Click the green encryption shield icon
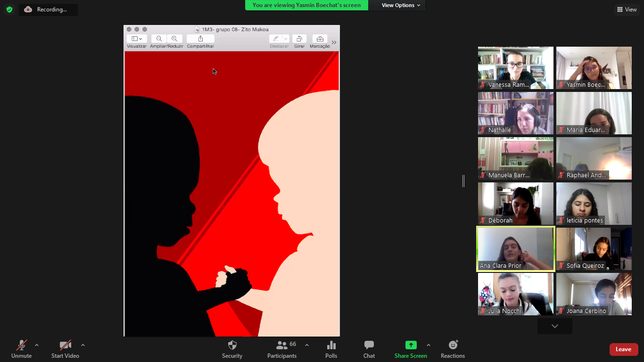Viewport: 644px width, 362px height. (x=9, y=9)
